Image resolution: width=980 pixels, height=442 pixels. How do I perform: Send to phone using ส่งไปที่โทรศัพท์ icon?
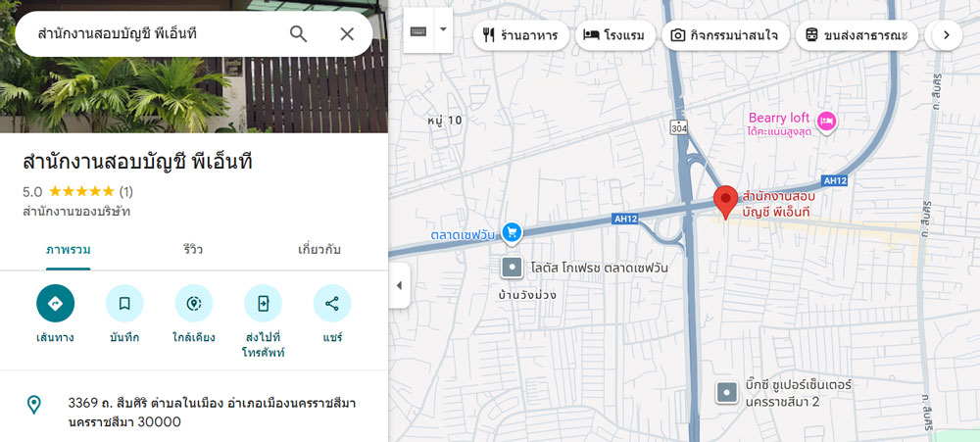[x=263, y=304]
